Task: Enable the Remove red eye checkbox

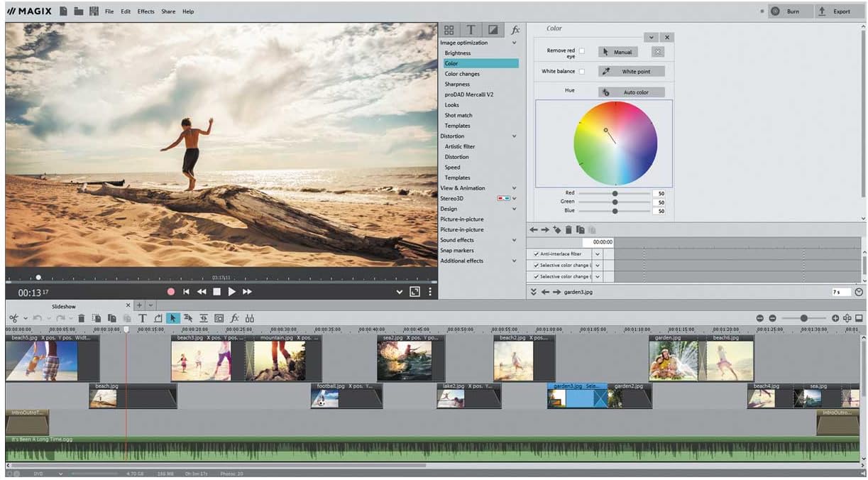Action: (x=582, y=51)
